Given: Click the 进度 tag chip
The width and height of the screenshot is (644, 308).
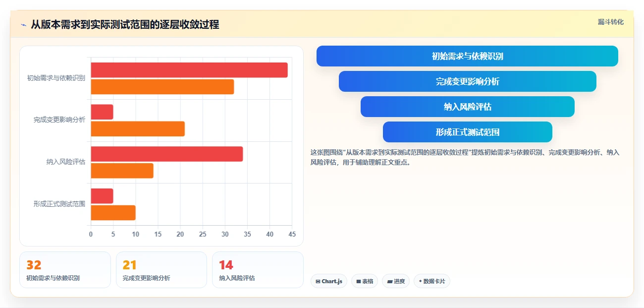Looking at the screenshot, I should tap(396, 281).
